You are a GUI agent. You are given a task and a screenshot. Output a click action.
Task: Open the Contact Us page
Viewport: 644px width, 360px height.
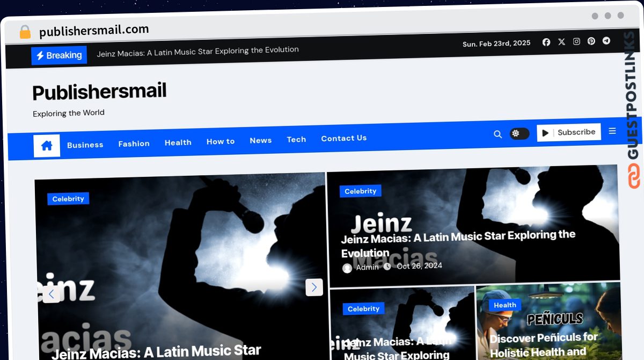tap(344, 138)
